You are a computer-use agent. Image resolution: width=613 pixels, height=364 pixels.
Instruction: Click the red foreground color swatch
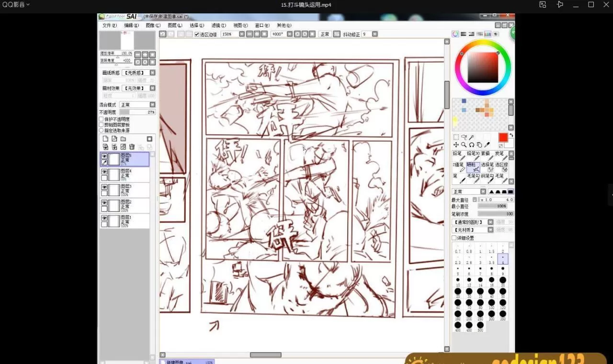pyautogui.click(x=503, y=137)
